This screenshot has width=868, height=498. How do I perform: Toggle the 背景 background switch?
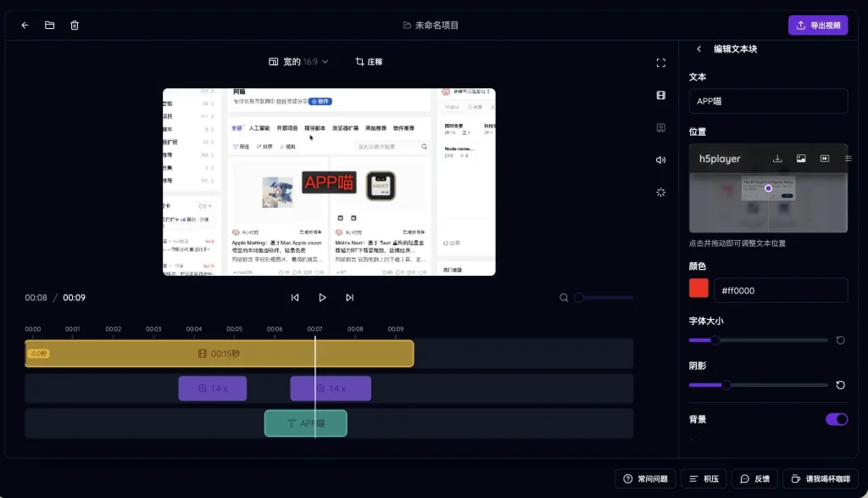pos(836,419)
